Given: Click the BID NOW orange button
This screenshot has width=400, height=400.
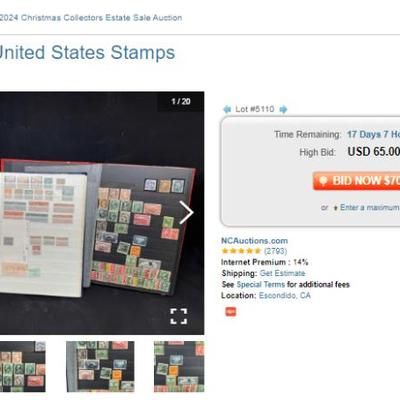Looking at the screenshot, I should pyautogui.click(x=356, y=181).
